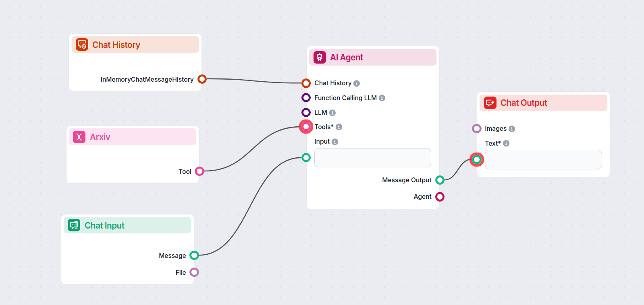644x305 pixels.
Task: Click the InMemoryChatMessageHistory output port
Action: [x=202, y=79]
